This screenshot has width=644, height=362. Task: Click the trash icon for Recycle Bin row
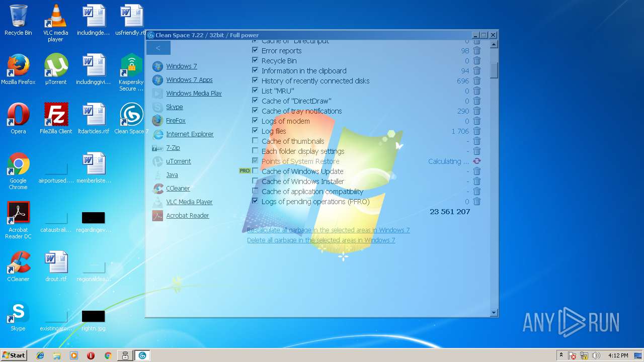point(477,61)
